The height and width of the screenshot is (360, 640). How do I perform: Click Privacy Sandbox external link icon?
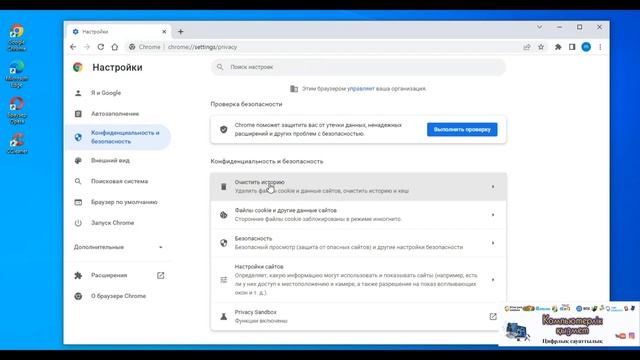(x=493, y=316)
